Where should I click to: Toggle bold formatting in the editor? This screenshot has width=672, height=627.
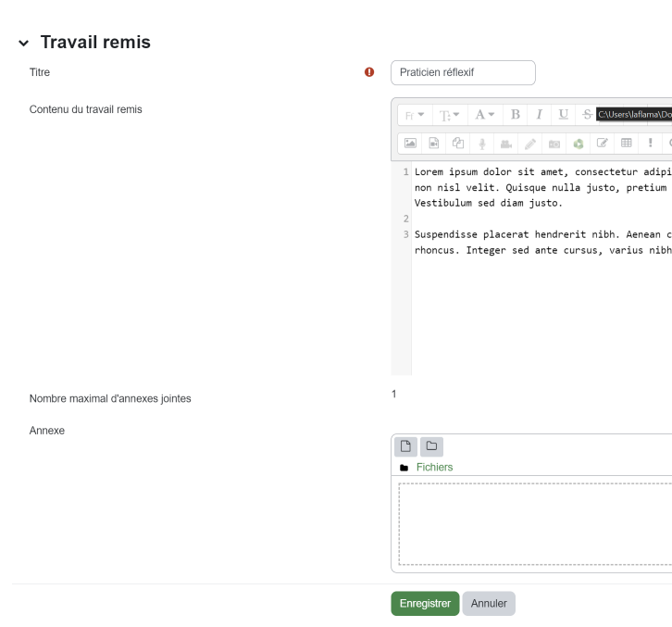tap(516, 115)
